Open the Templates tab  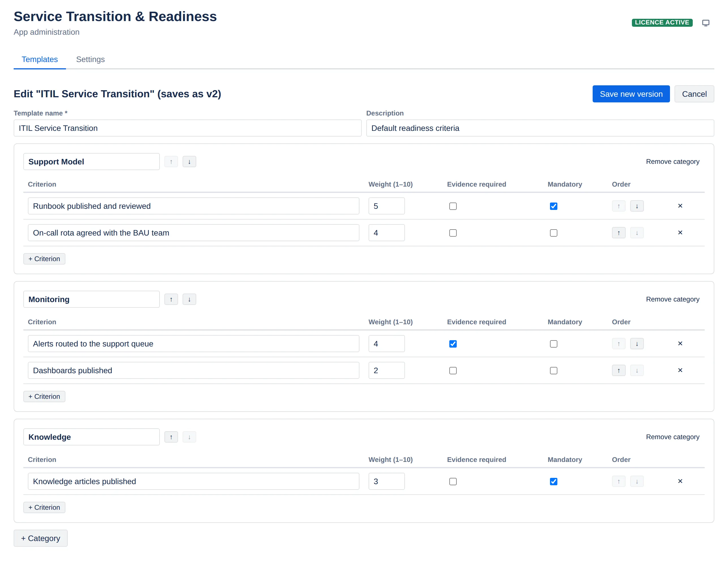tap(40, 59)
